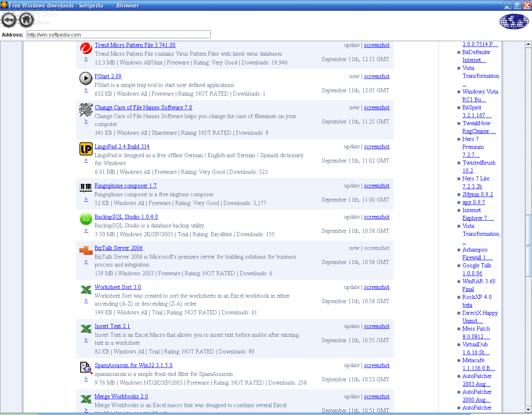Open JHymn 0.9.2 sidebar link
The width and height of the screenshot is (532, 415).
point(478,194)
